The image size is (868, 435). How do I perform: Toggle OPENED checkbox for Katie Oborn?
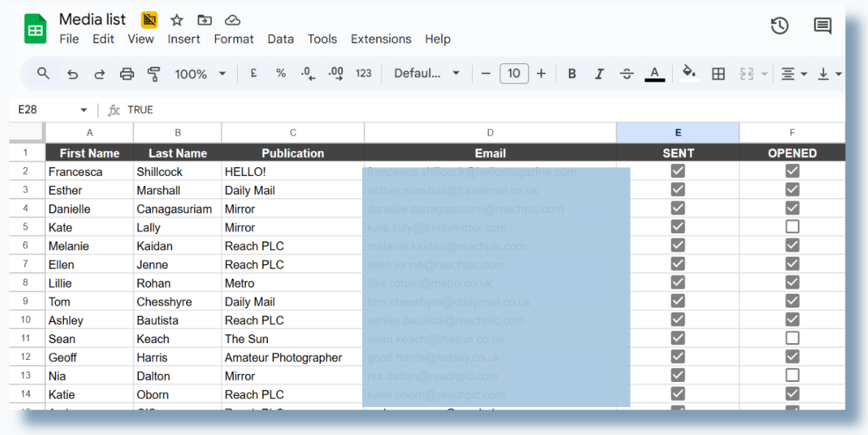792,394
